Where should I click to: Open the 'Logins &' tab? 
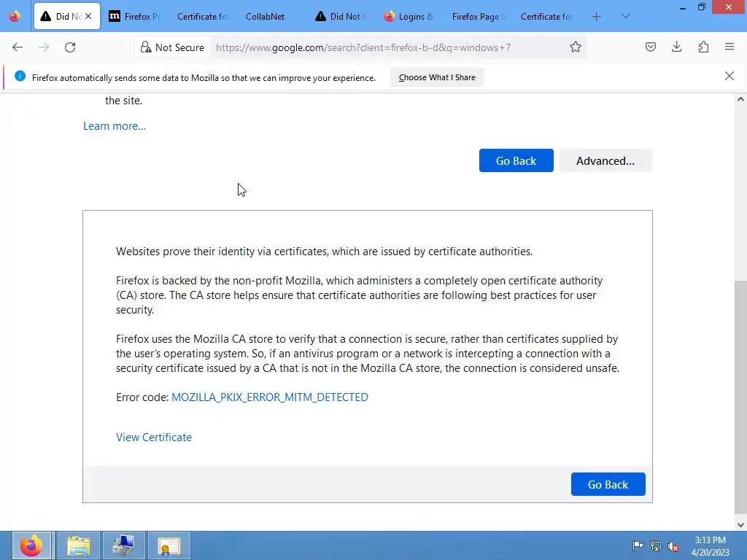point(409,16)
